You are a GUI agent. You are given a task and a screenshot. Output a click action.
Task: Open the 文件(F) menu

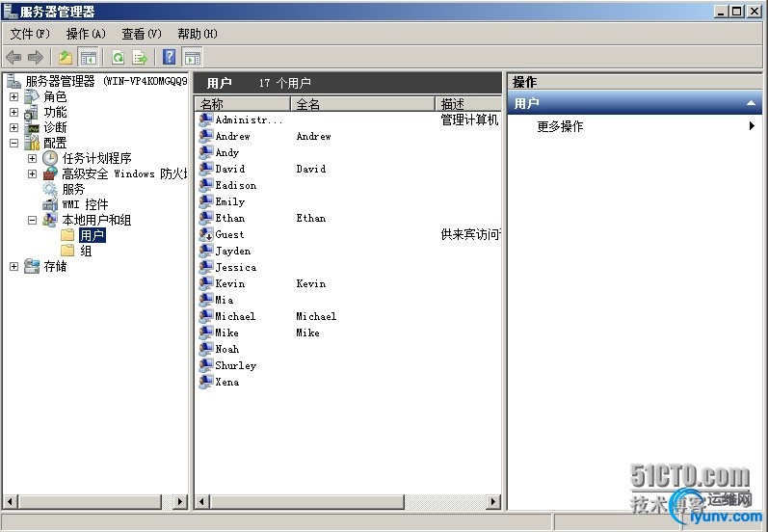tap(30, 34)
